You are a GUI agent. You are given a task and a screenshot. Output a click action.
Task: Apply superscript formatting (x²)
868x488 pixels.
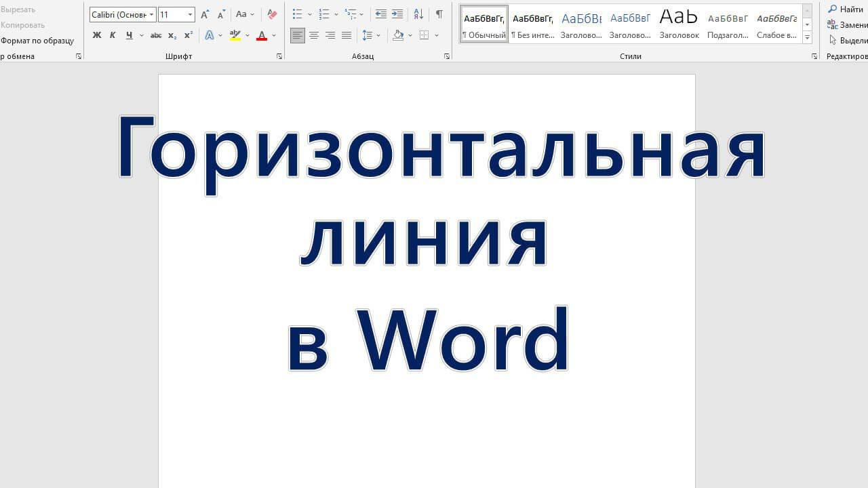[x=189, y=35]
